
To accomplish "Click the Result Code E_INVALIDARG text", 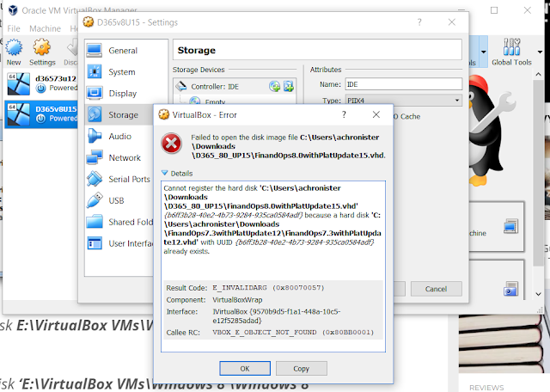I will click(268, 287).
